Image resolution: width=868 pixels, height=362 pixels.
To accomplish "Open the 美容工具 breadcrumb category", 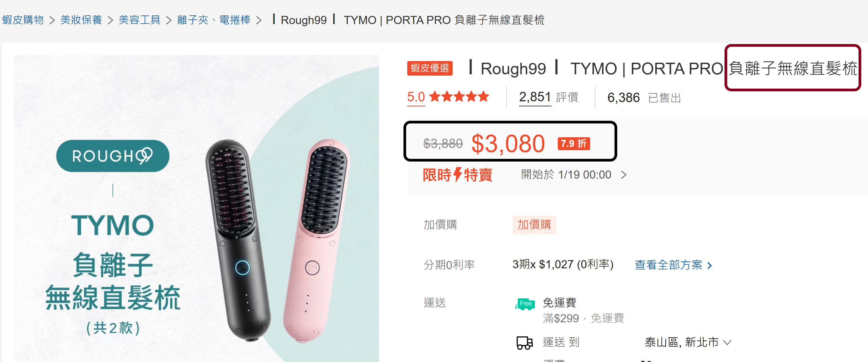I will click(x=139, y=20).
